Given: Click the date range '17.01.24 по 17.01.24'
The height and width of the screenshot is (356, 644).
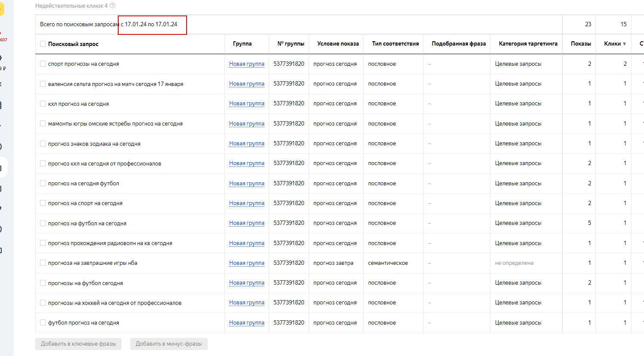Looking at the screenshot, I should (x=151, y=25).
